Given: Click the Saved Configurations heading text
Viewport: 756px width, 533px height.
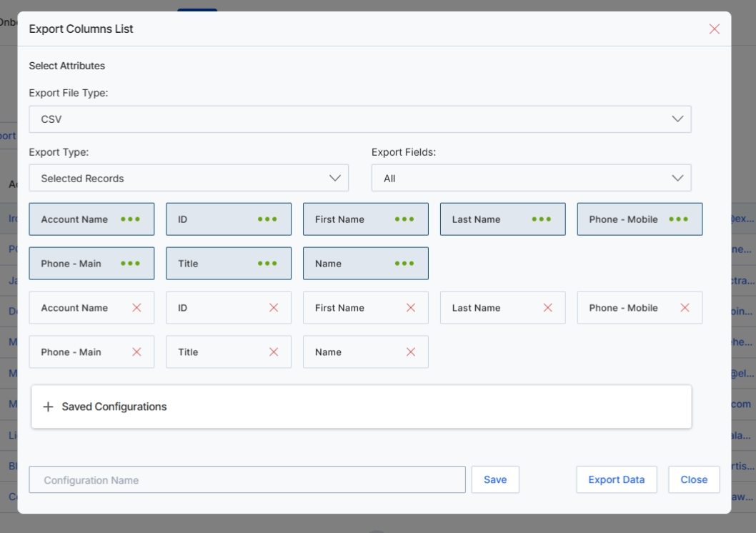Looking at the screenshot, I should pyautogui.click(x=114, y=407).
